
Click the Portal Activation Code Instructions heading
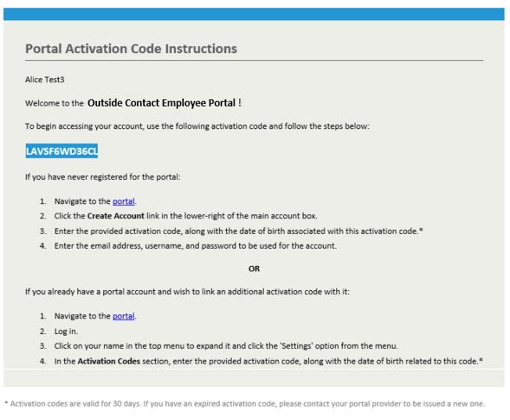pos(131,48)
